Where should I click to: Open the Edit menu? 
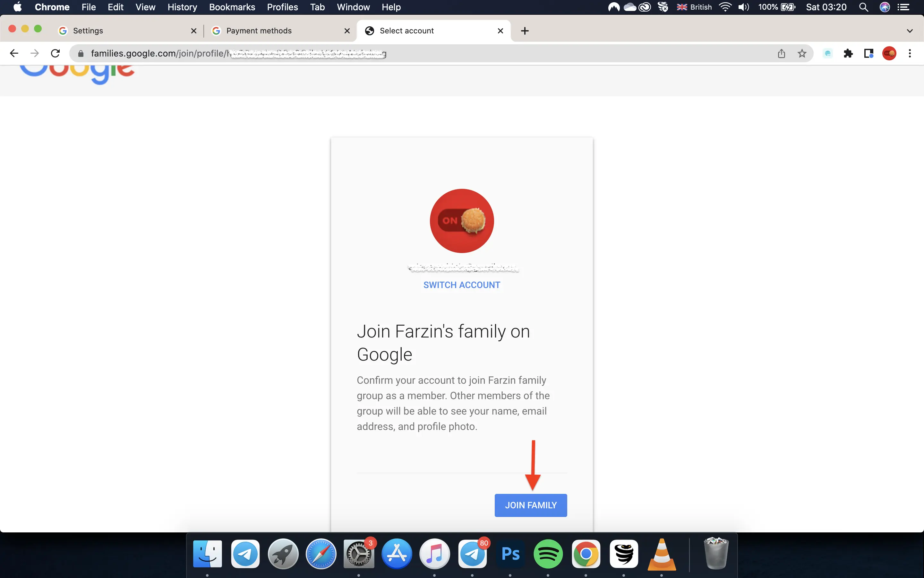(x=116, y=7)
